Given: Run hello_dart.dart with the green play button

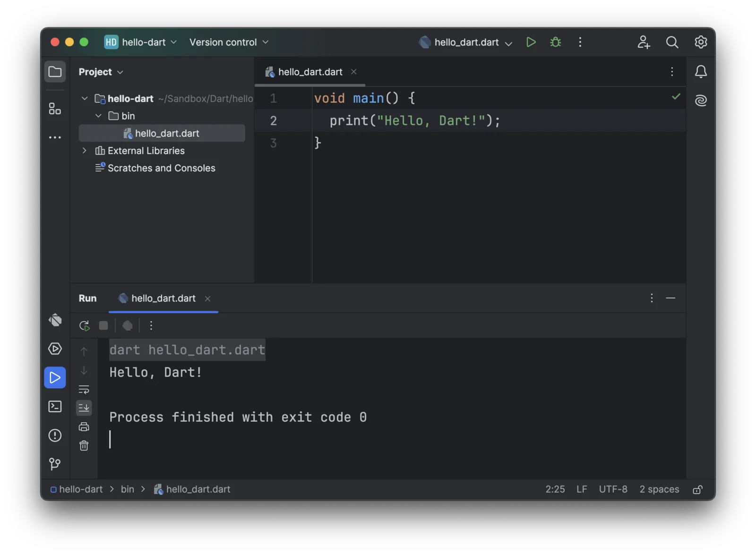Looking at the screenshot, I should [531, 42].
